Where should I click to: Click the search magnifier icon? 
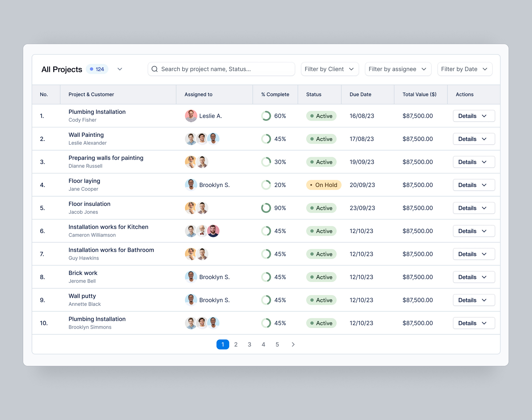pyautogui.click(x=155, y=69)
